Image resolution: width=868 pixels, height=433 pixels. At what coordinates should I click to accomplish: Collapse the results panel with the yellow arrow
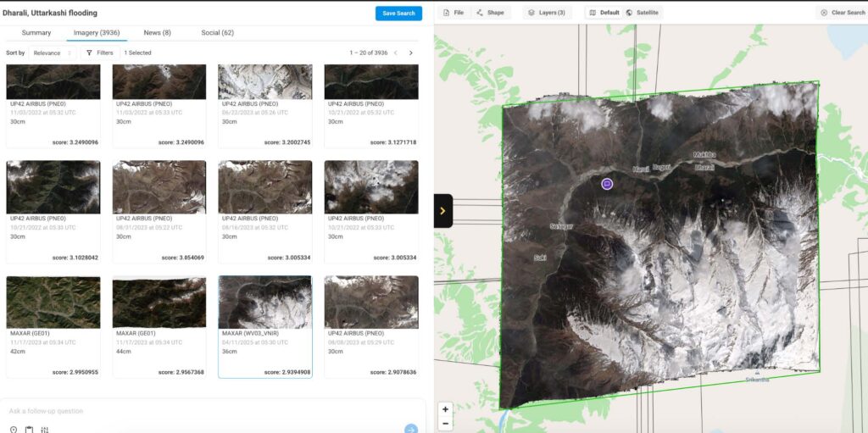(442, 211)
